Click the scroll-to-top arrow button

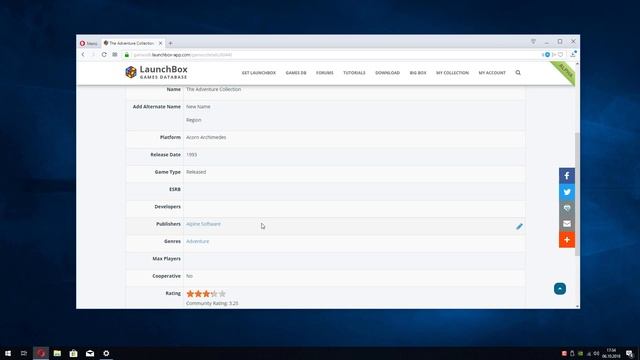(x=560, y=289)
